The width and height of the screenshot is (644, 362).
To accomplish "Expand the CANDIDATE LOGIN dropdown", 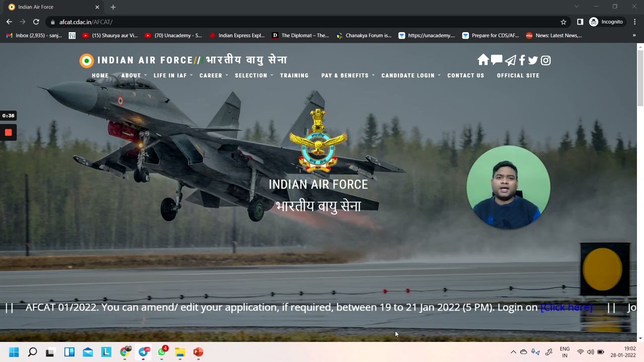I will [x=411, y=75].
